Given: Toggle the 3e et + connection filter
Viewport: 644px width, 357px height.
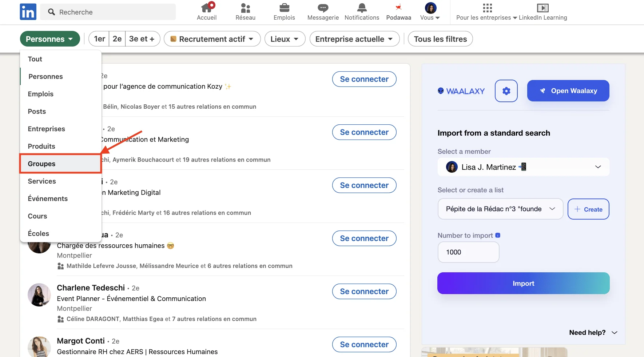Looking at the screenshot, I should (142, 39).
